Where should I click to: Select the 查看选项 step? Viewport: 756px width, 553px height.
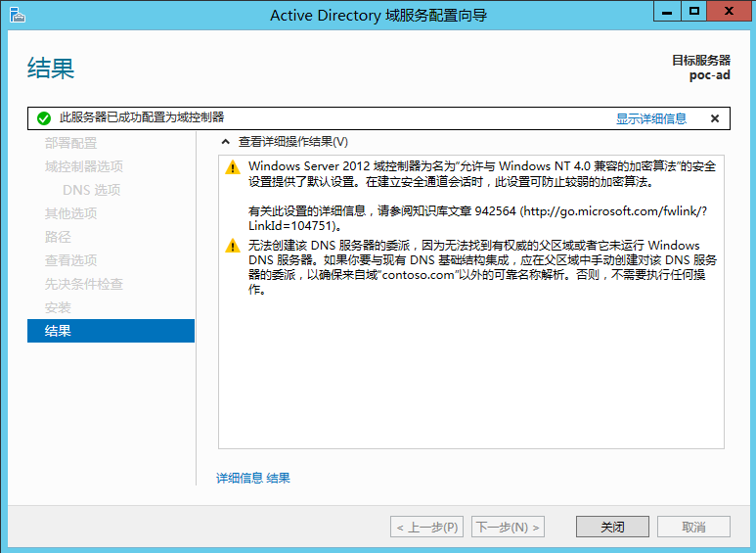(x=70, y=260)
